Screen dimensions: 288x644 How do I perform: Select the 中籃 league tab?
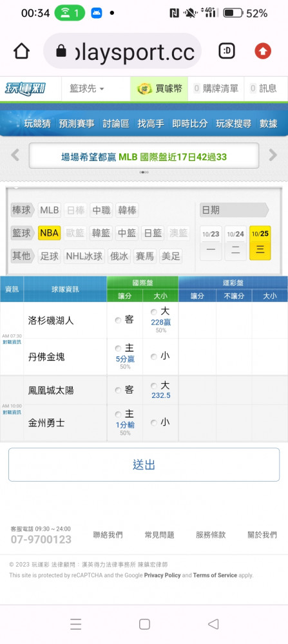pyautogui.click(x=127, y=233)
